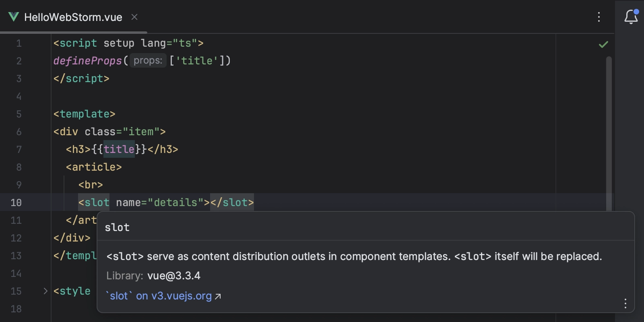Click the lang="ts" attribute on line 1

[x=169, y=43]
